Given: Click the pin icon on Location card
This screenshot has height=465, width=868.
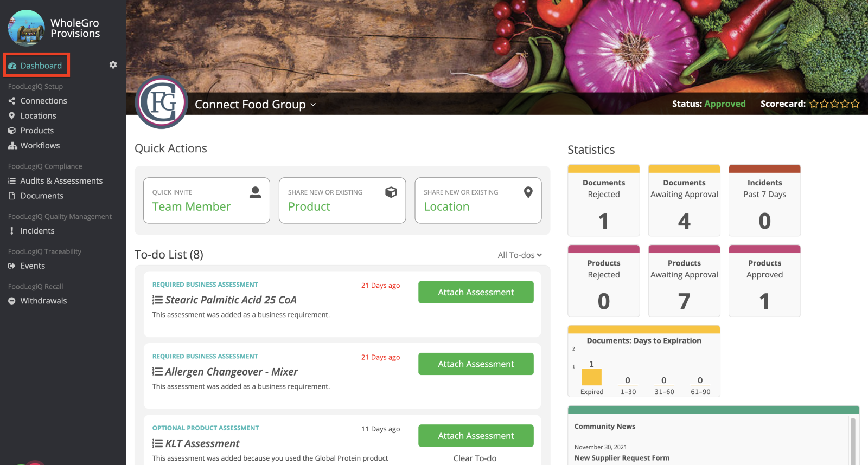Looking at the screenshot, I should [528, 192].
